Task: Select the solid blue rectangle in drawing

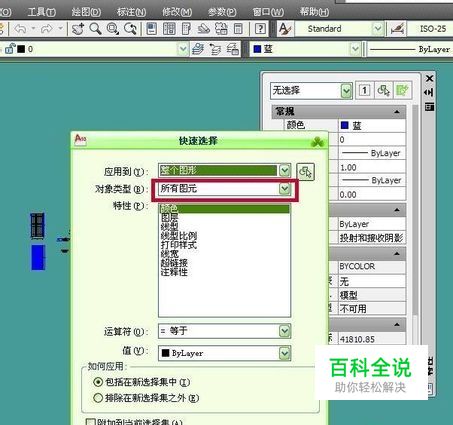Action: (38, 257)
